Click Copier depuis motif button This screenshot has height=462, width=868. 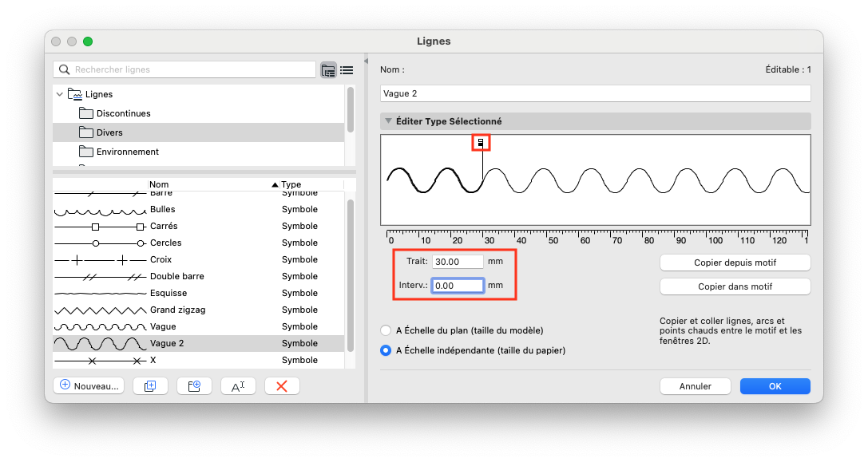(x=735, y=263)
